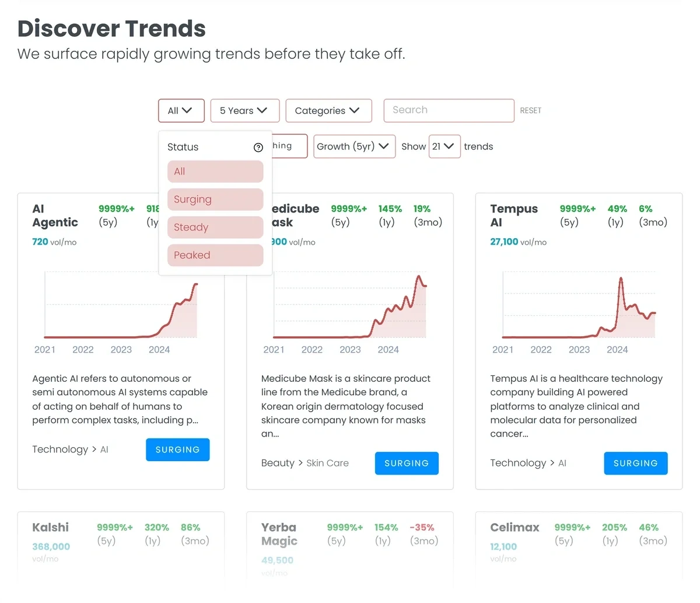Click the SURGING badge on AI Agentic card
Viewport: 700px width, 603px height.
[177, 449]
